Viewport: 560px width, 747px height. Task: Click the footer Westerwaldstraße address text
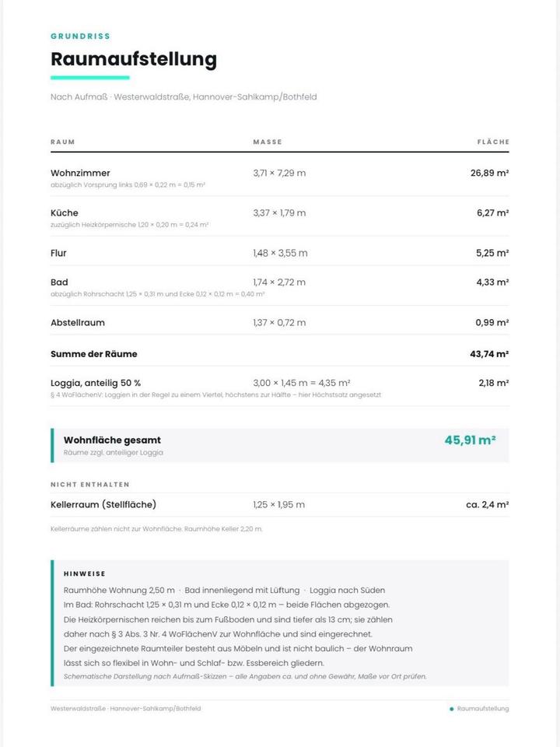point(126,708)
